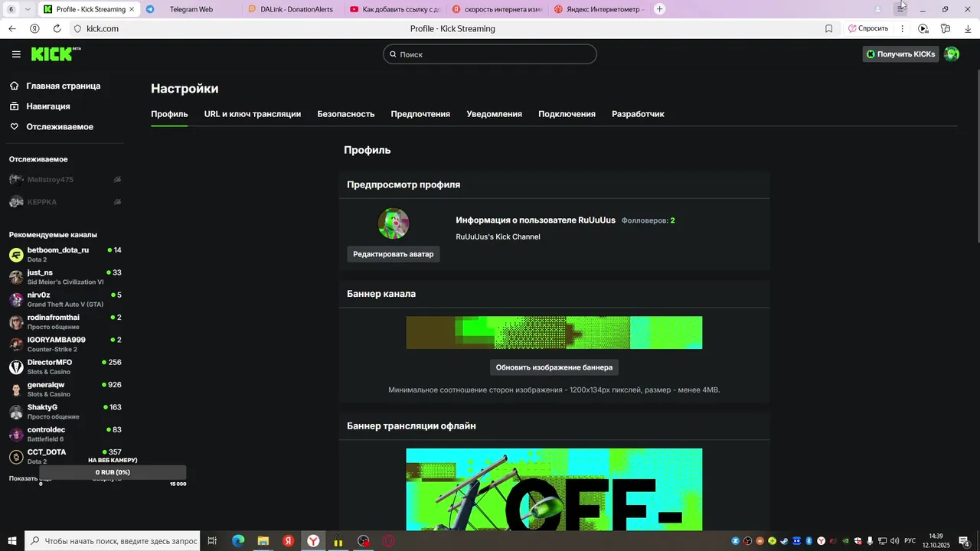Open the user avatar menu in the top right
Image resolution: width=980 pixels, height=551 pixels.
tap(952, 54)
